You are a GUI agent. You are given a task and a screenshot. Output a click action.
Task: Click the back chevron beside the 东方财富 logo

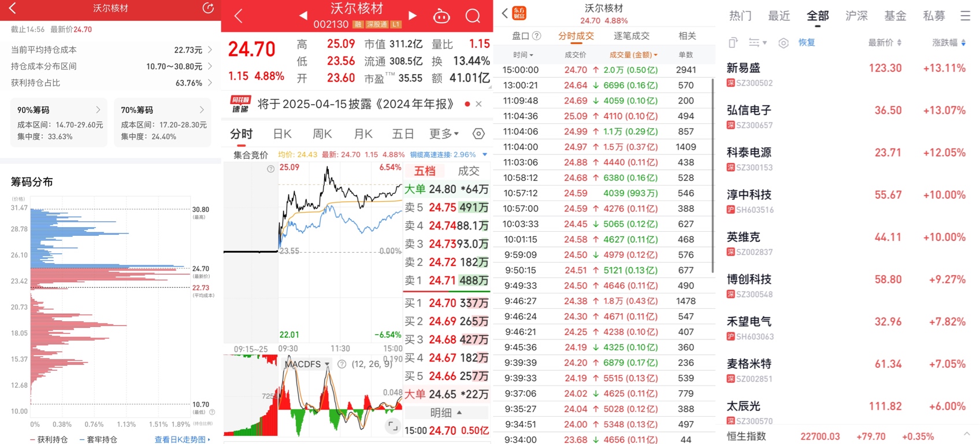[504, 13]
